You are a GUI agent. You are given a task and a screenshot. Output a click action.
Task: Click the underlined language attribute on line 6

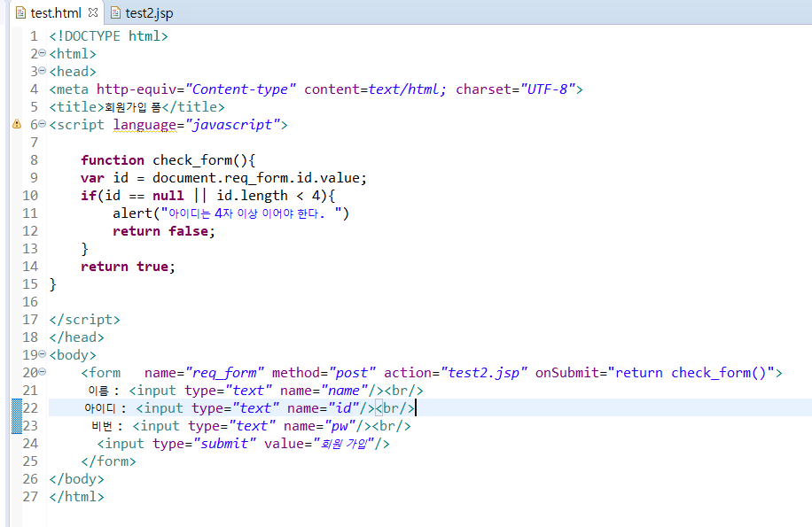click(144, 125)
